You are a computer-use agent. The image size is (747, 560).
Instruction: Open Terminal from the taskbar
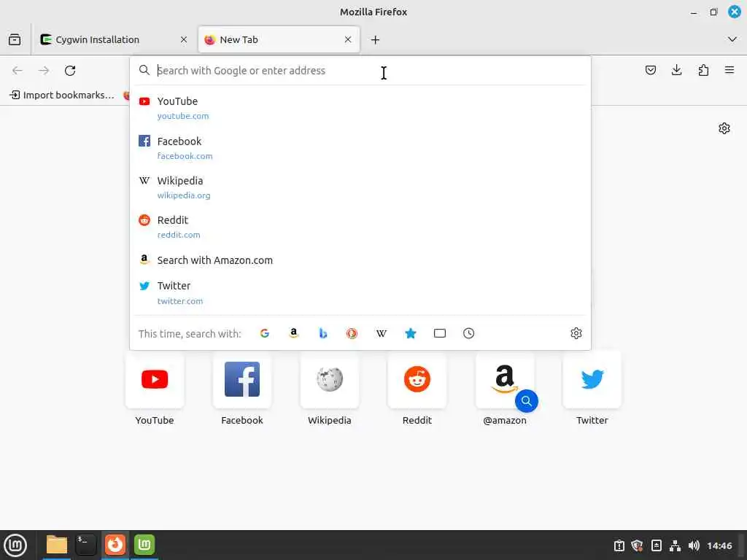point(86,545)
